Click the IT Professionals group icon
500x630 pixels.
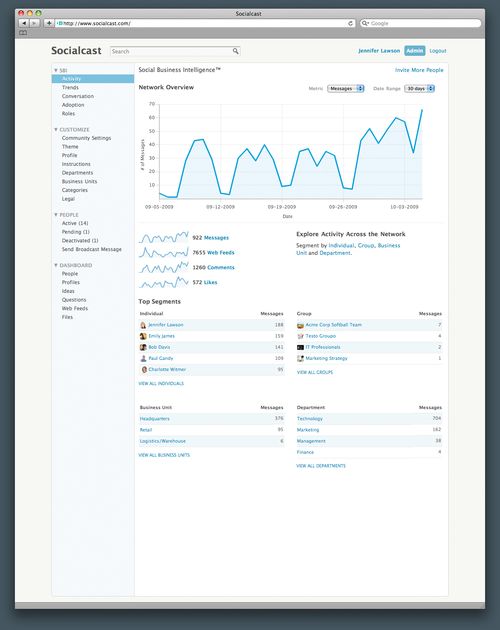click(300, 347)
